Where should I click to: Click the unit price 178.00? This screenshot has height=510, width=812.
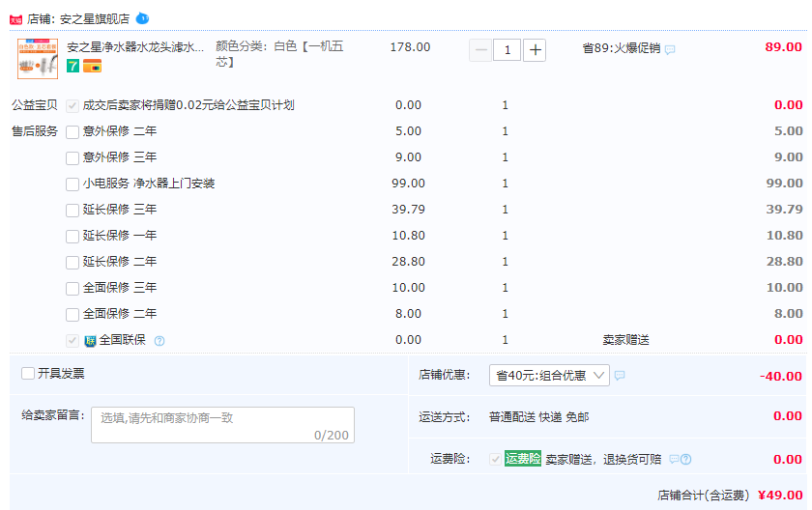[410, 47]
